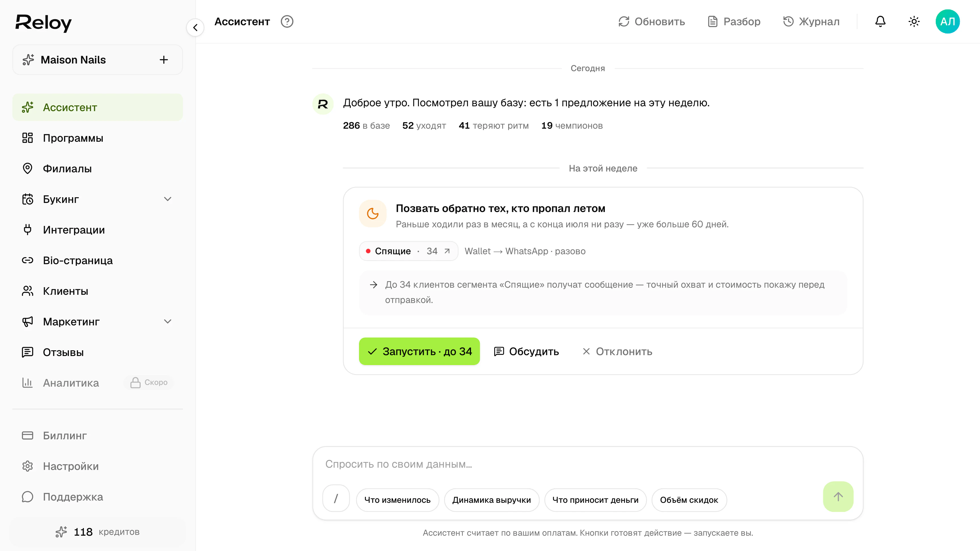Open Поддержка chat
980x551 pixels.
(98, 497)
